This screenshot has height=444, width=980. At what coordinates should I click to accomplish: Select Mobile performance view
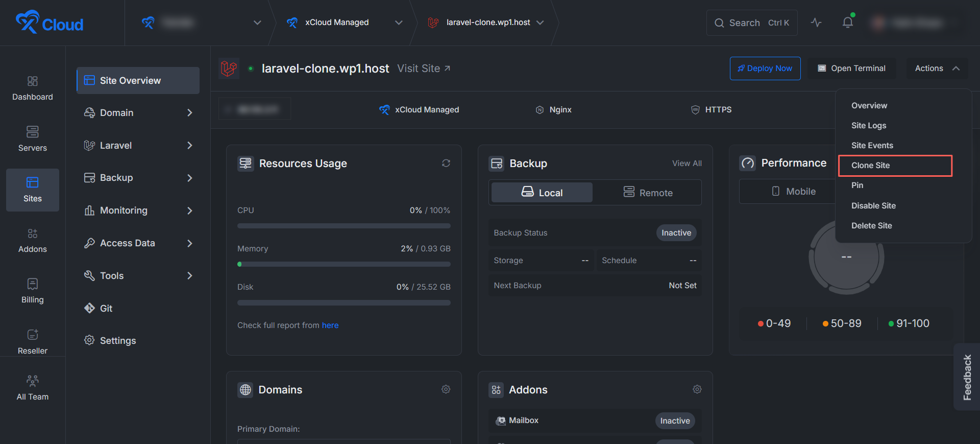(x=794, y=191)
